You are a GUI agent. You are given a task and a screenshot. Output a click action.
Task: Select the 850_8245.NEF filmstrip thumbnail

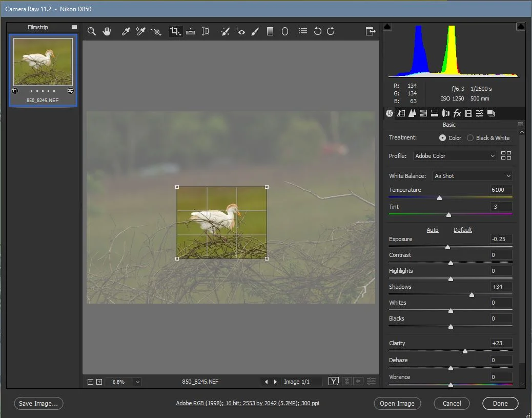pos(43,62)
